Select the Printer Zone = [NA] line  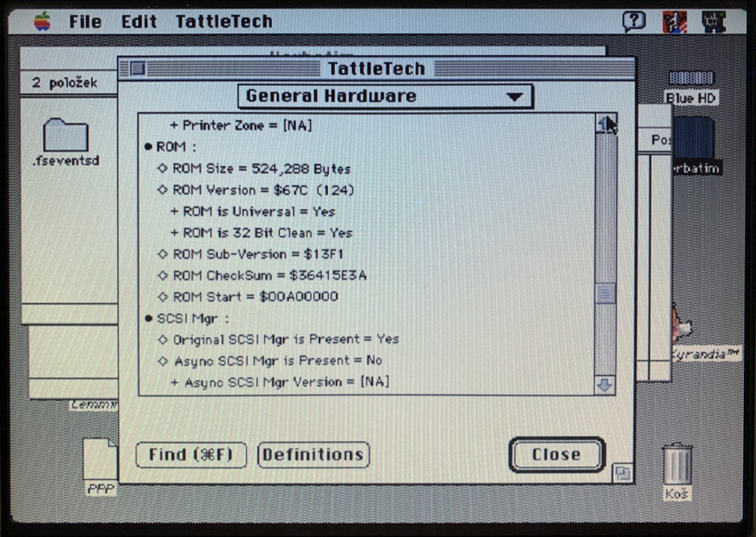tap(241, 126)
